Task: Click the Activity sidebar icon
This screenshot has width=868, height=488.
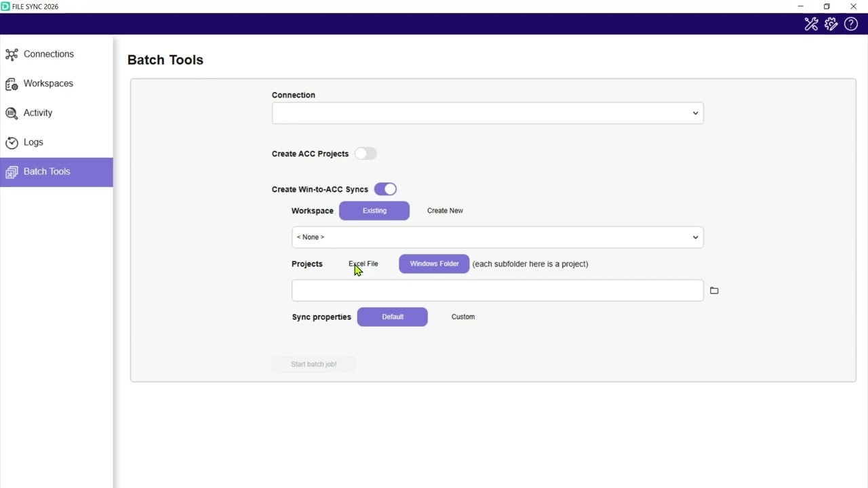Action: [12, 113]
